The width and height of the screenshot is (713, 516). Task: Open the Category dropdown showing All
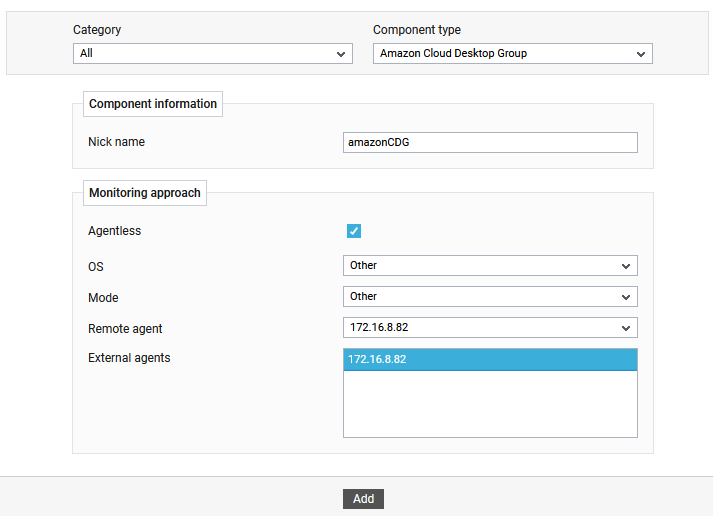coord(213,54)
